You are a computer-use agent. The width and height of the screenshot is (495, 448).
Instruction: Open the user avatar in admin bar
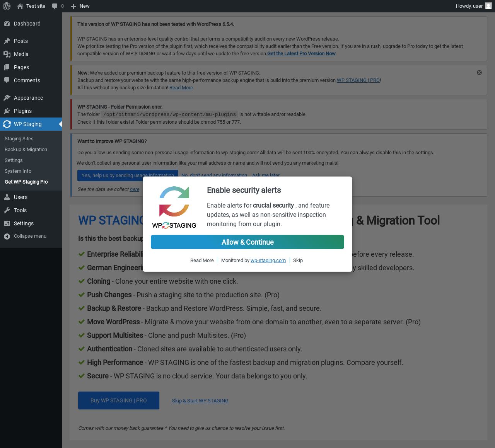click(488, 6)
